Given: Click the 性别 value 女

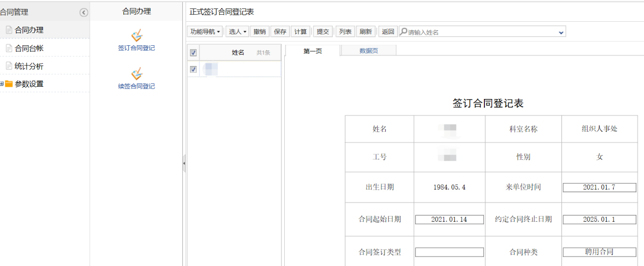Looking at the screenshot, I should [600, 157].
